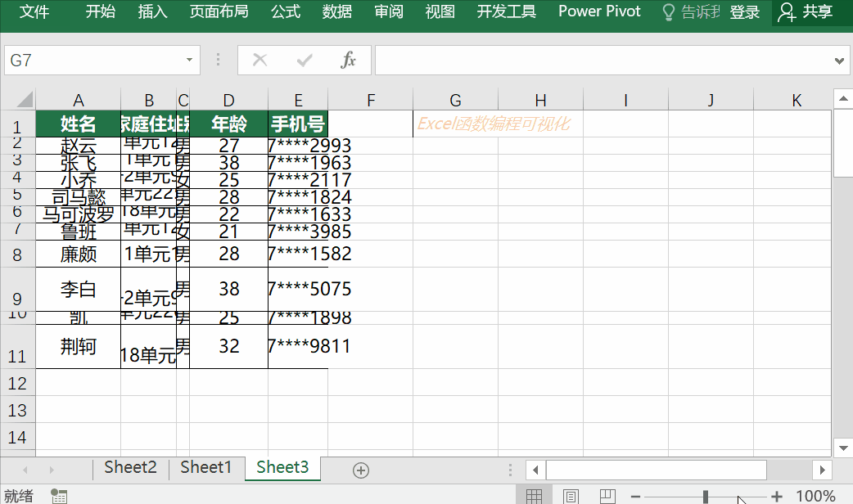853x504 pixels.
Task: Select row 12 header
Action: 17,383
